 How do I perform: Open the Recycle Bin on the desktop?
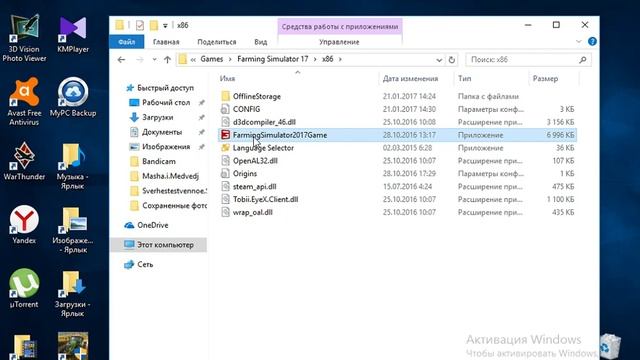click(610, 346)
